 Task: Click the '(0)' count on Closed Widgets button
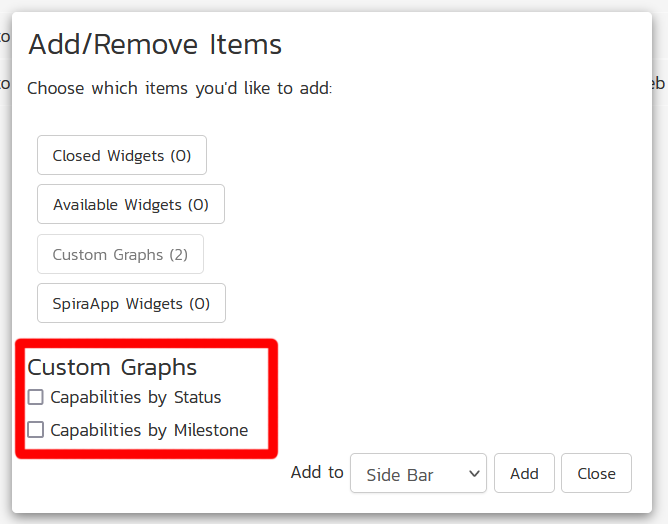point(180,155)
